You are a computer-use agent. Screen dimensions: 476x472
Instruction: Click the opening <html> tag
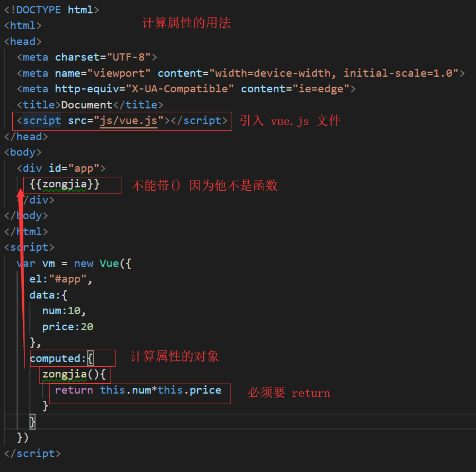(x=23, y=25)
